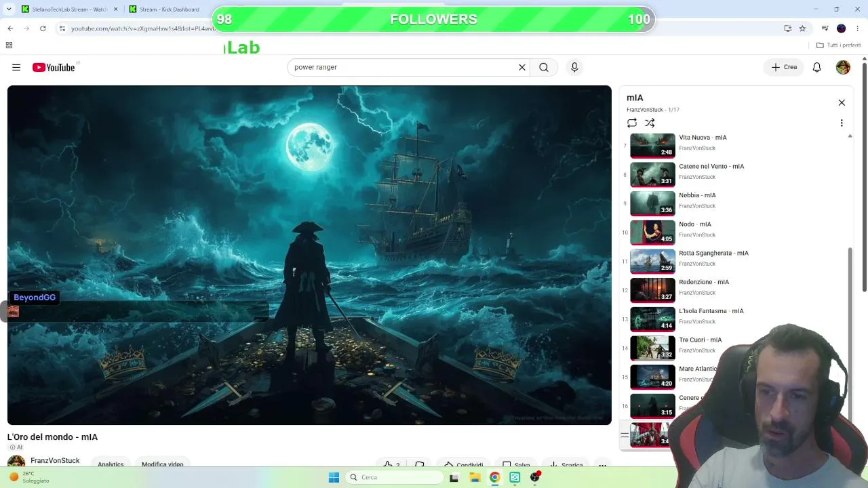Open the YouTube guide hamburger menu

[16, 67]
